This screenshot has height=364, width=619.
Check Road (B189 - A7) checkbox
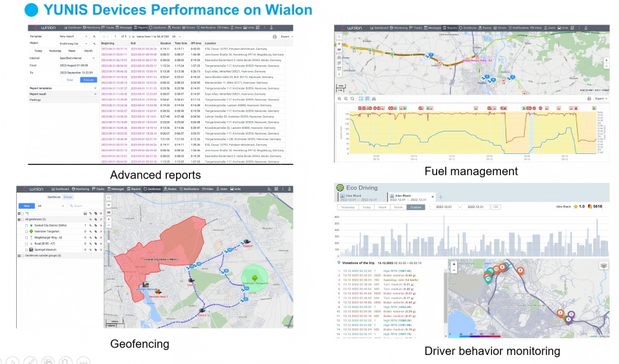coord(26,244)
